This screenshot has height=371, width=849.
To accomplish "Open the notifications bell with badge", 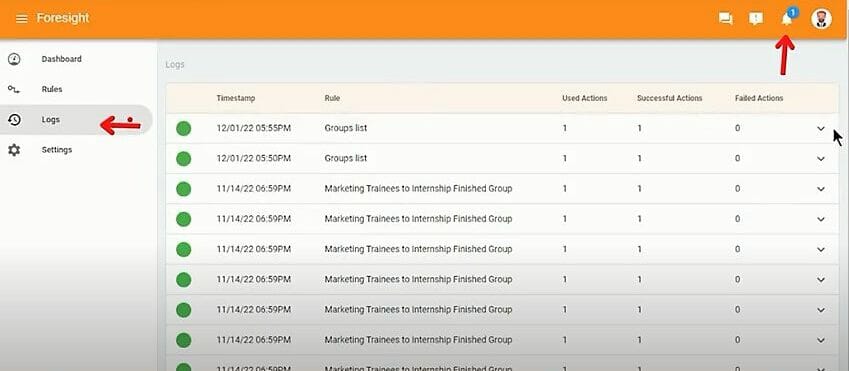I will (x=787, y=18).
